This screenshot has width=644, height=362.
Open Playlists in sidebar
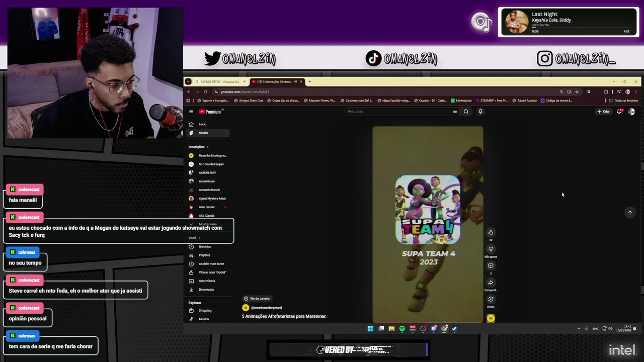pyautogui.click(x=209, y=255)
